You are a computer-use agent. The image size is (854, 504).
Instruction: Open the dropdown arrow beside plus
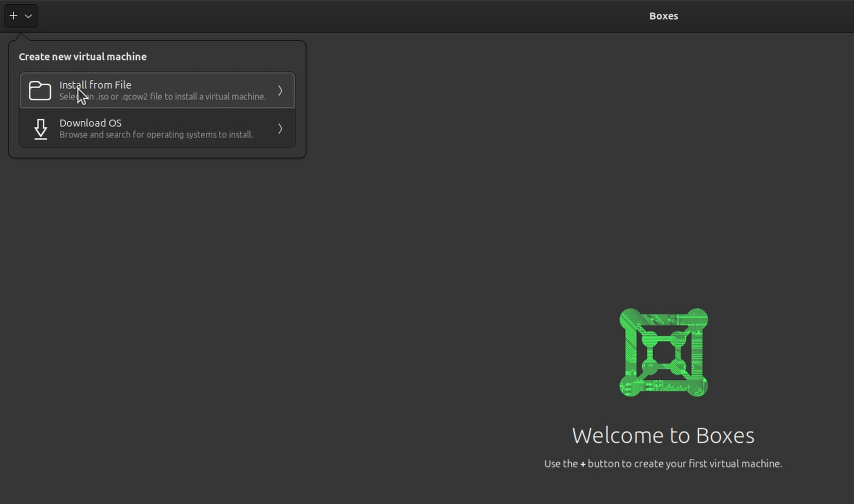click(29, 16)
